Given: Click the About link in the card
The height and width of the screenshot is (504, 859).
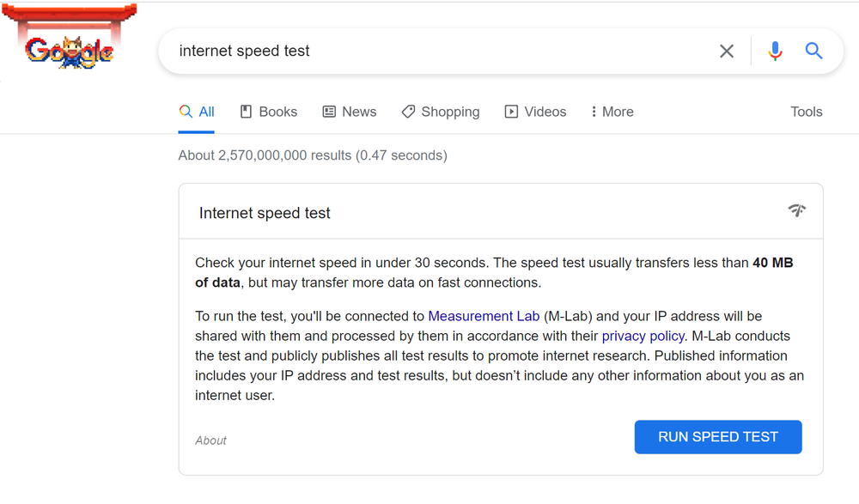Looking at the screenshot, I should (x=210, y=440).
